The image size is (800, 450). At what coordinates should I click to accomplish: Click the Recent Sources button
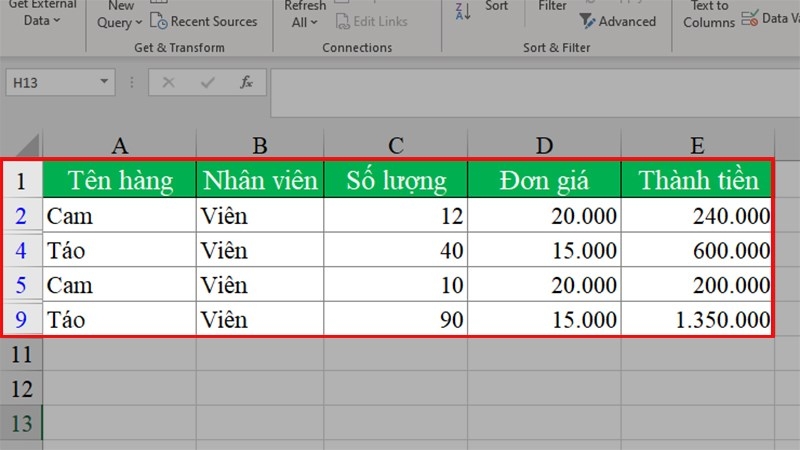coord(204,21)
